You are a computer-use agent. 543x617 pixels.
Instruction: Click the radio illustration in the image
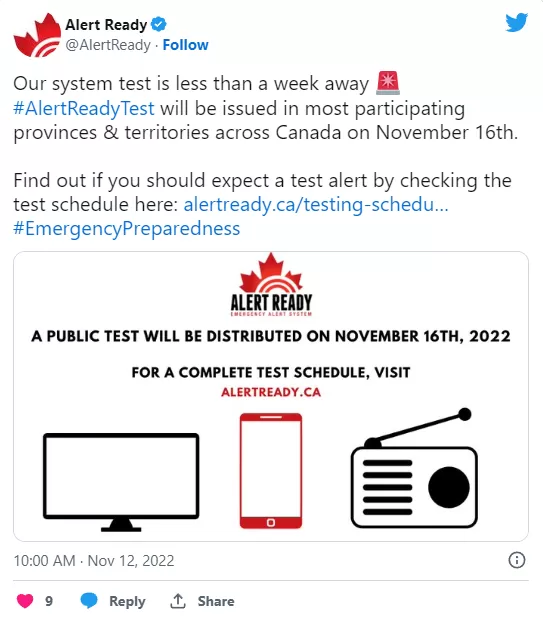pyautogui.click(x=414, y=468)
